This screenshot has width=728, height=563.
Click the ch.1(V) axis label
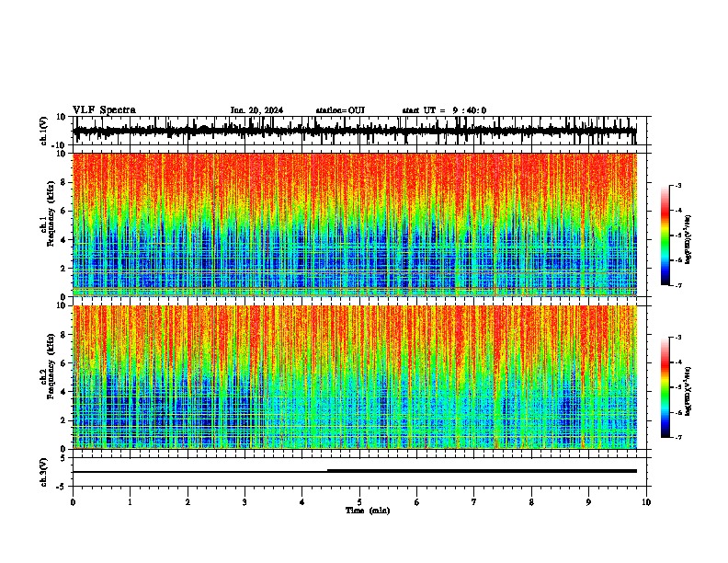(44, 131)
